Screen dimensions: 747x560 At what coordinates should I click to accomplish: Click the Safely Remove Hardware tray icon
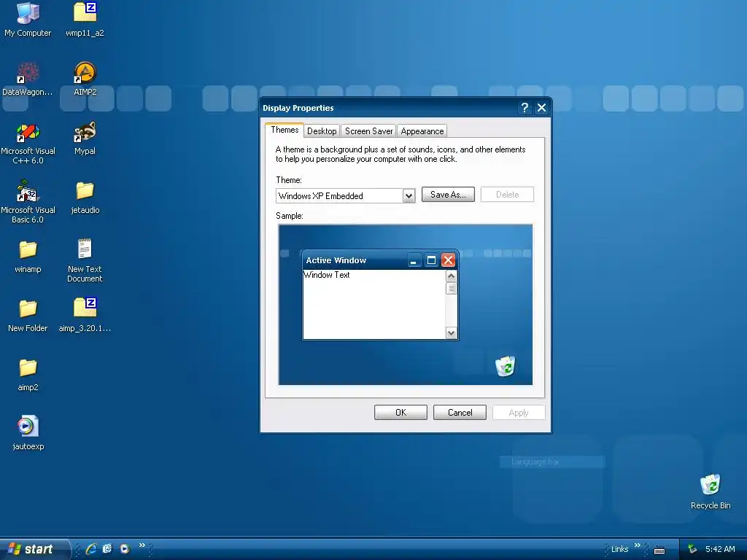click(692, 550)
